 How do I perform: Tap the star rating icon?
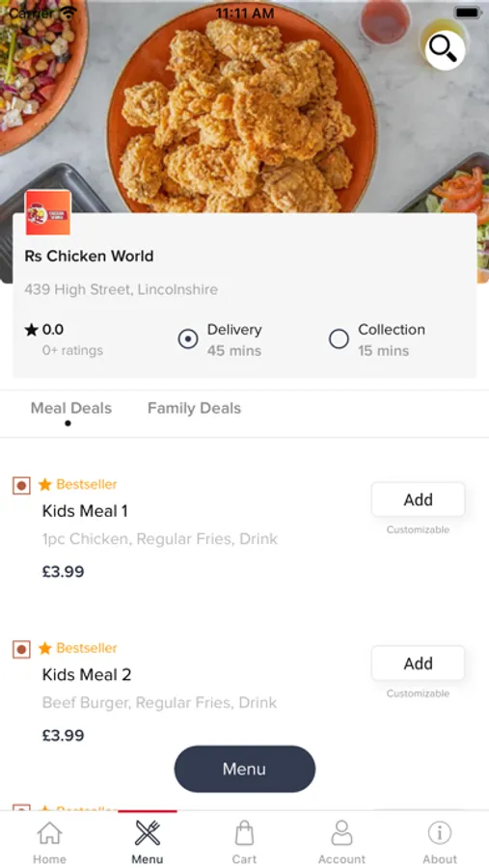pos(32,330)
